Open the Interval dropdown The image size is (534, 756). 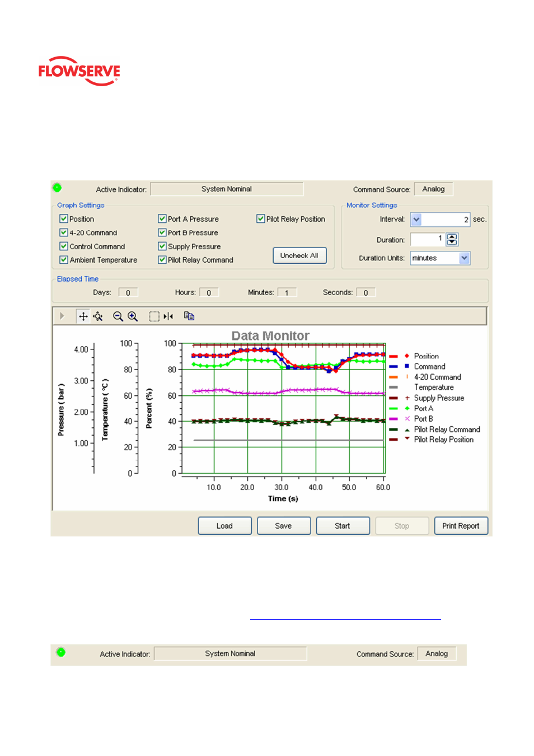416,220
